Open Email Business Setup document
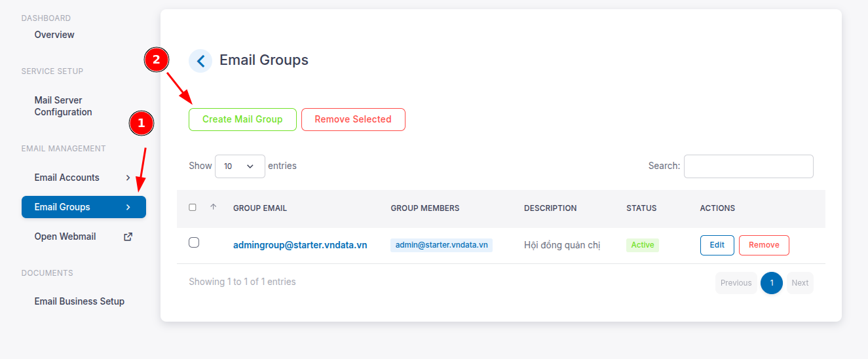The width and height of the screenshot is (868, 359). 79,301
